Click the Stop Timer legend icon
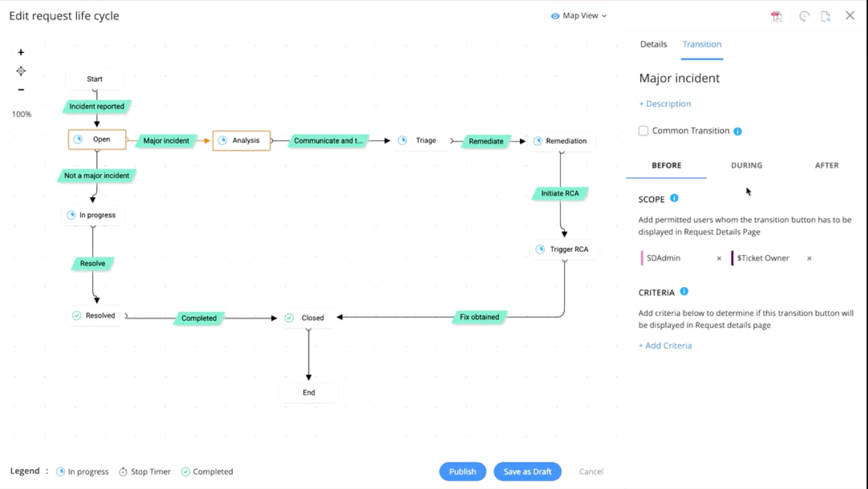 123,472
